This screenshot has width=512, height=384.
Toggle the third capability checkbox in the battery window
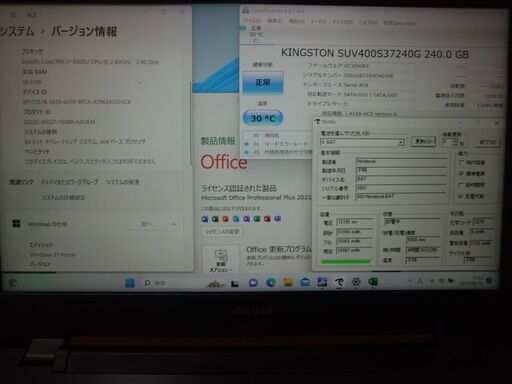(x=461, y=185)
